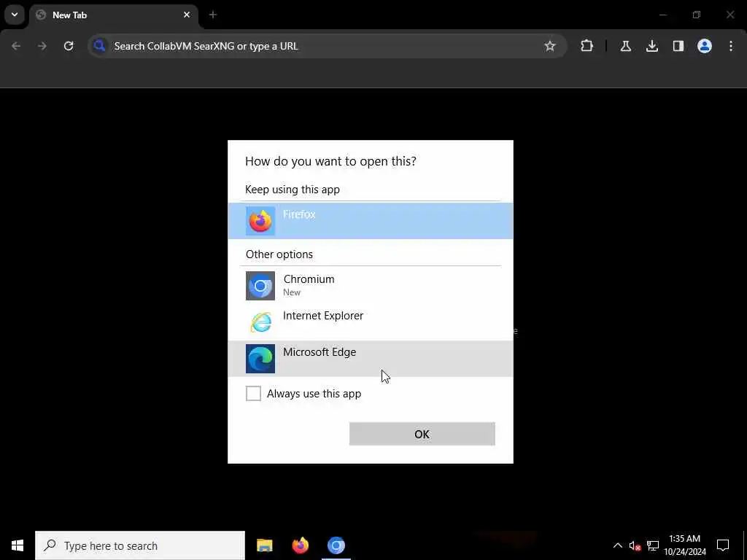Pick Internet Explorer to open this
The width and height of the screenshot is (747, 560).
click(370, 322)
